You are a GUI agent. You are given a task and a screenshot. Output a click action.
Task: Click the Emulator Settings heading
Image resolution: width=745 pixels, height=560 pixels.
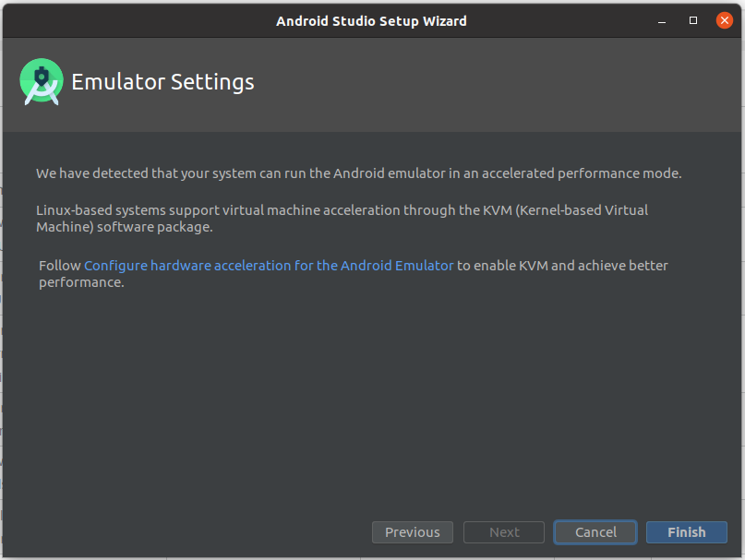pyautogui.click(x=162, y=82)
